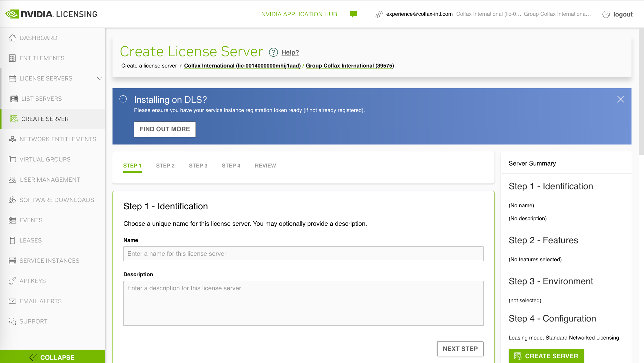This screenshot has width=644, height=363.
Task: Click the NVIDIA eye logo
Action: pos(12,14)
